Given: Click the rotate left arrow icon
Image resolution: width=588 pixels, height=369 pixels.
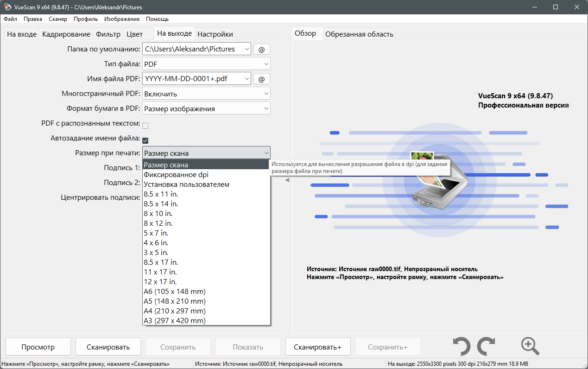Looking at the screenshot, I should [462, 346].
